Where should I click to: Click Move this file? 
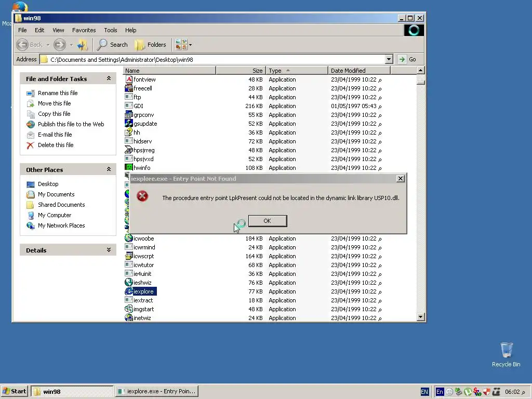click(54, 103)
